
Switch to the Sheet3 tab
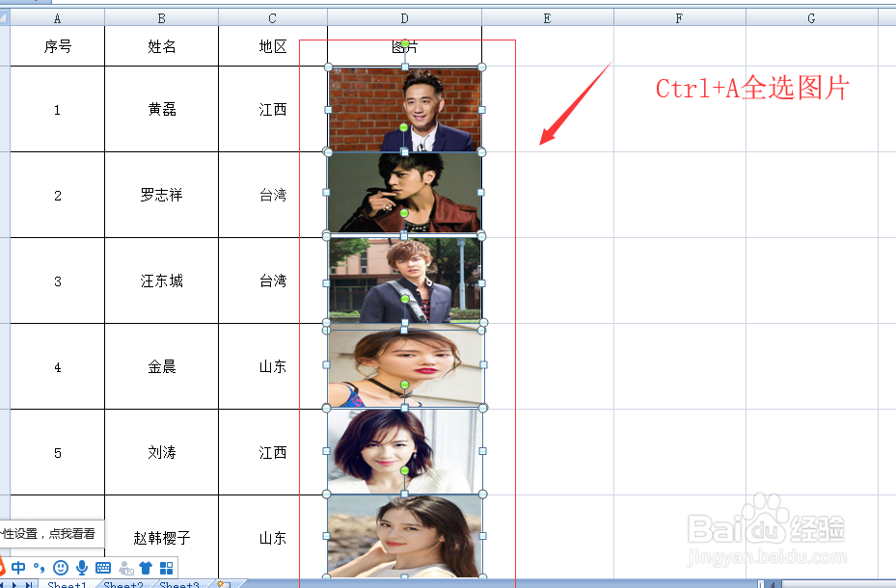click(x=176, y=584)
